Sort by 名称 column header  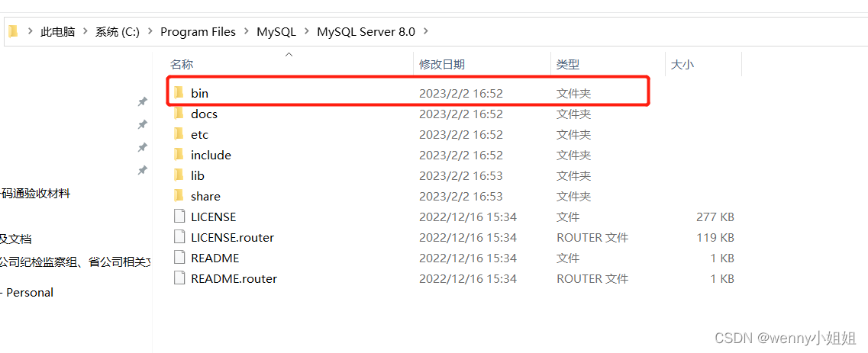pos(181,65)
